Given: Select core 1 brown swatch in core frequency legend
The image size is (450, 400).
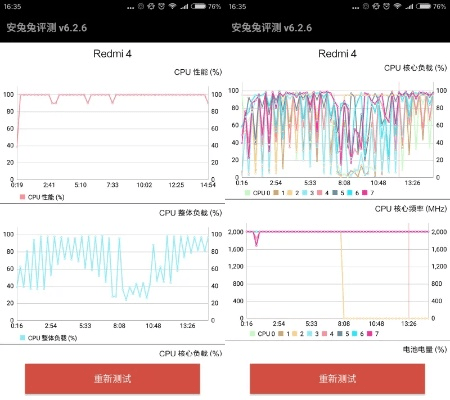Looking at the screenshot, I should click(x=281, y=333).
